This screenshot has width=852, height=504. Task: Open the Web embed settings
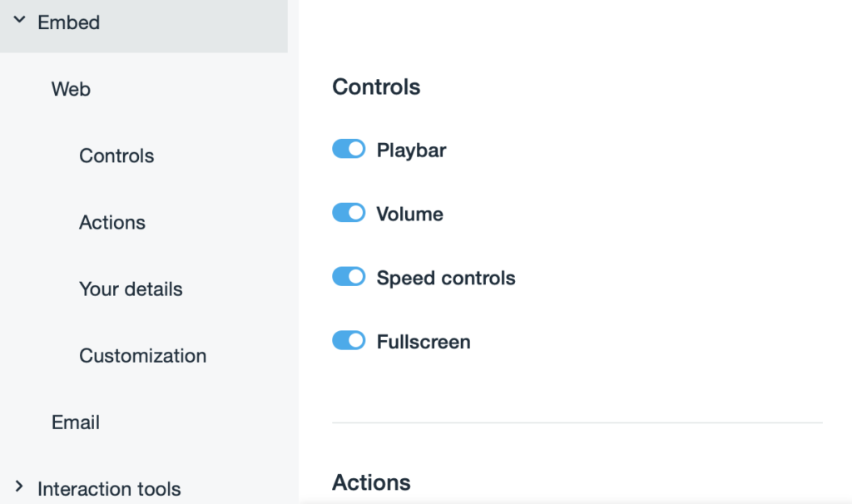71,89
